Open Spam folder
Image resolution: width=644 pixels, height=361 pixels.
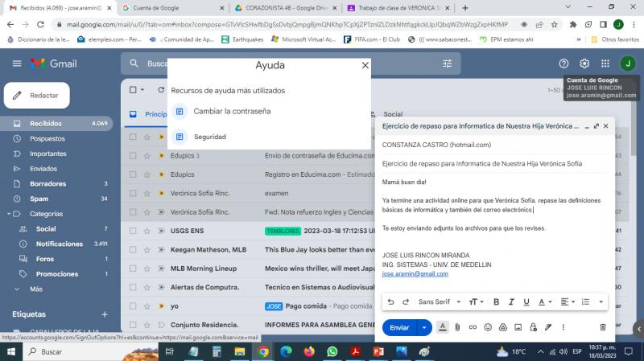(x=56, y=199)
